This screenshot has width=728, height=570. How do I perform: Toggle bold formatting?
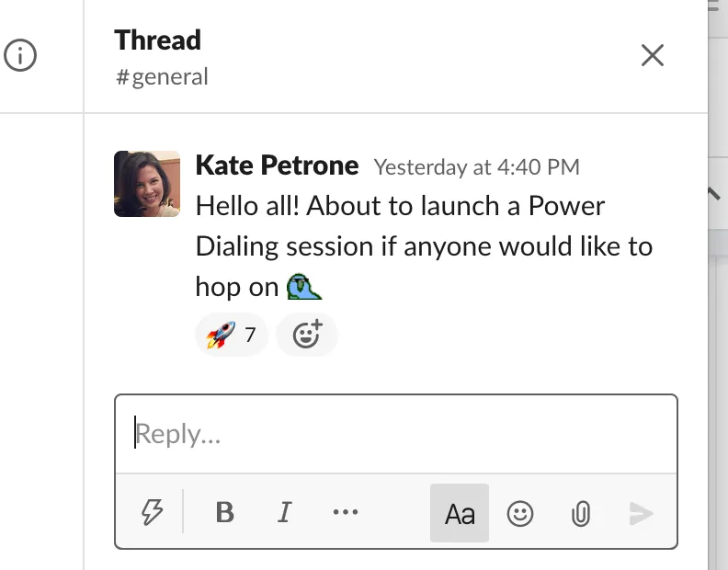click(x=224, y=513)
